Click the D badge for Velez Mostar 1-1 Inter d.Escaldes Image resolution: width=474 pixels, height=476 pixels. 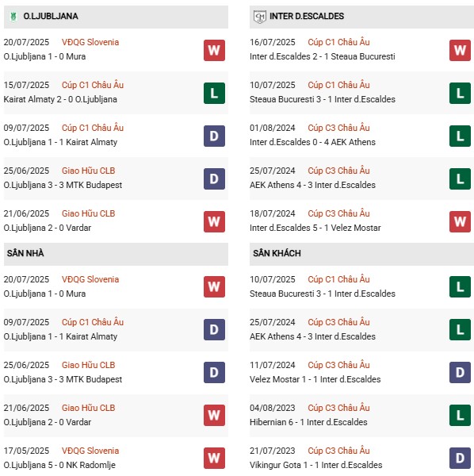pyautogui.click(x=460, y=373)
